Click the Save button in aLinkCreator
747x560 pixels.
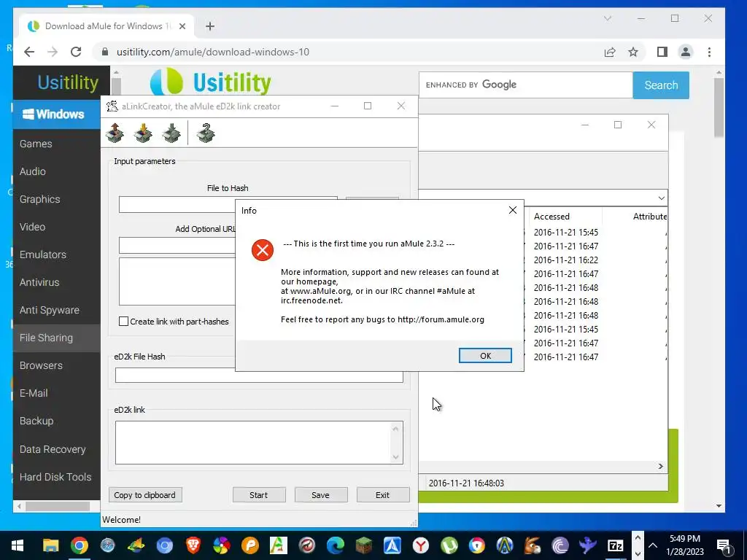pyautogui.click(x=321, y=495)
